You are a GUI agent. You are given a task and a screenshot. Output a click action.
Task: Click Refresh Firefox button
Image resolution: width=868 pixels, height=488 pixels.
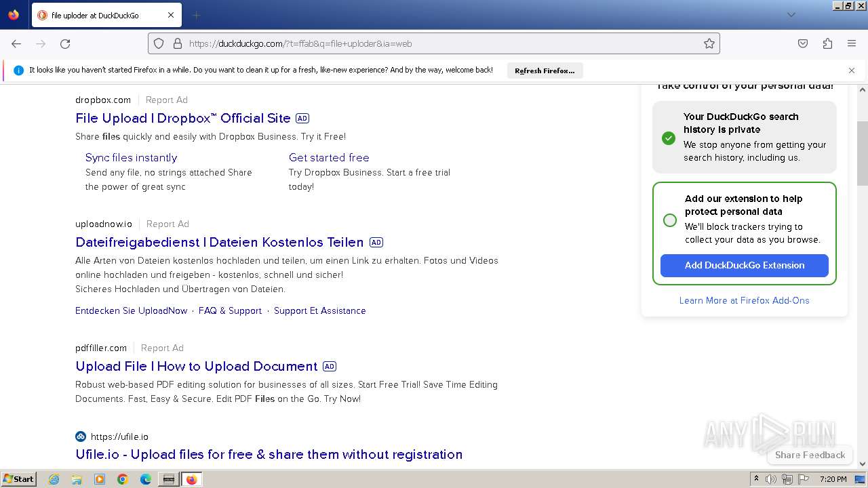coord(545,70)
